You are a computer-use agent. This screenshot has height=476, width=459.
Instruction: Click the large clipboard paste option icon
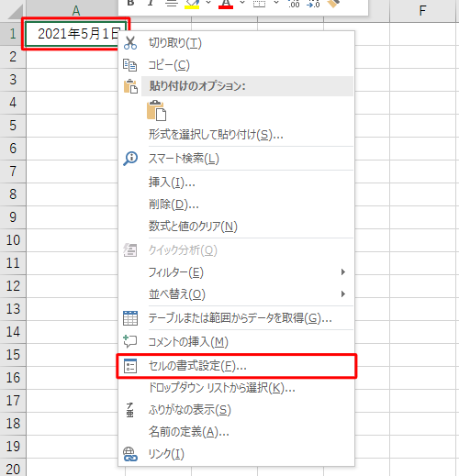point(156,110)
